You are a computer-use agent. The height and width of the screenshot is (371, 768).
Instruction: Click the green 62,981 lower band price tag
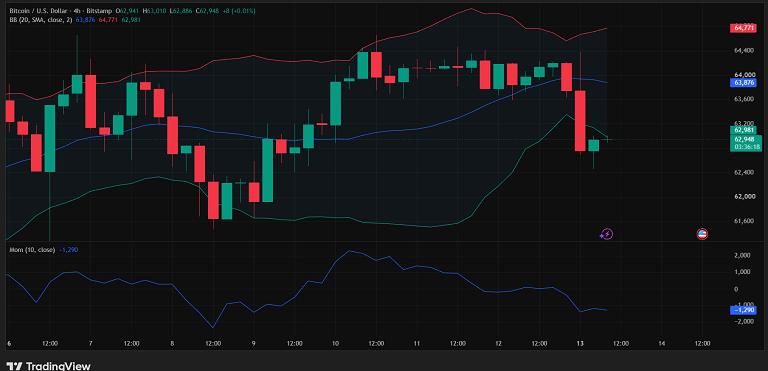(744, 130)
